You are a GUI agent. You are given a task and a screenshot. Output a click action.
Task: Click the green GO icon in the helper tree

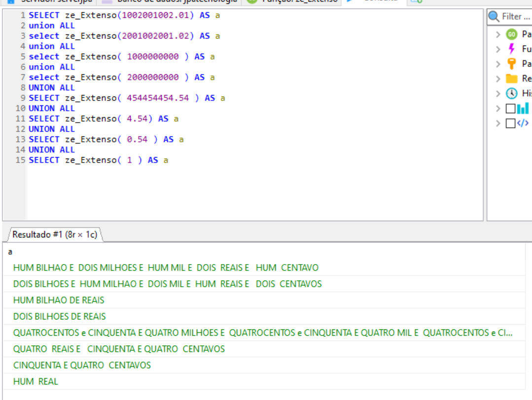[x=512, y=34]
